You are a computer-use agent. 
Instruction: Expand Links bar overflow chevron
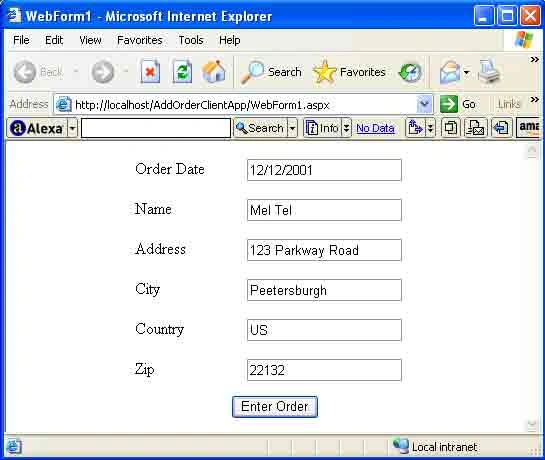535,100
